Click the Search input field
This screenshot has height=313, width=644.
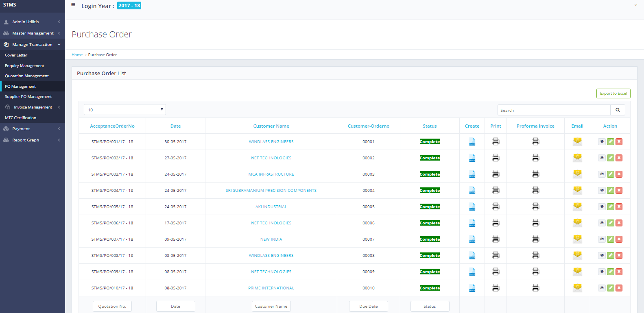553,110
